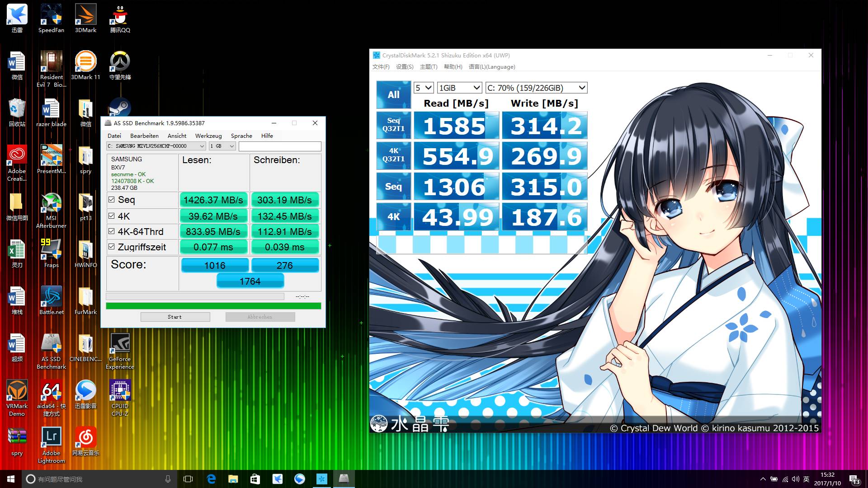Launch Steam from the desktop
This screenshot has height=488, width=868.
(x=119, y=107)
